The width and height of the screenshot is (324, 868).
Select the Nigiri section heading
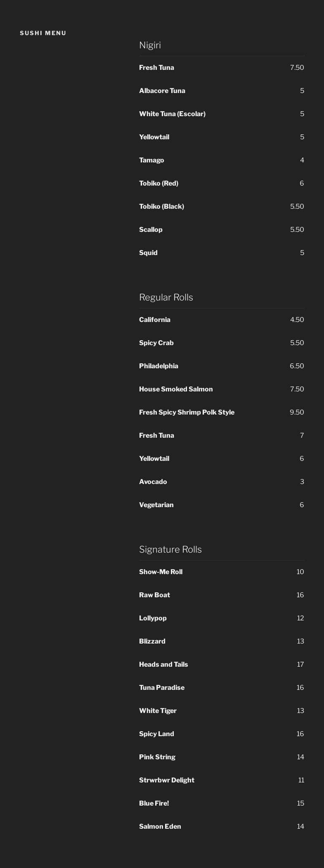pyautogui.click(x=150, y=45)
